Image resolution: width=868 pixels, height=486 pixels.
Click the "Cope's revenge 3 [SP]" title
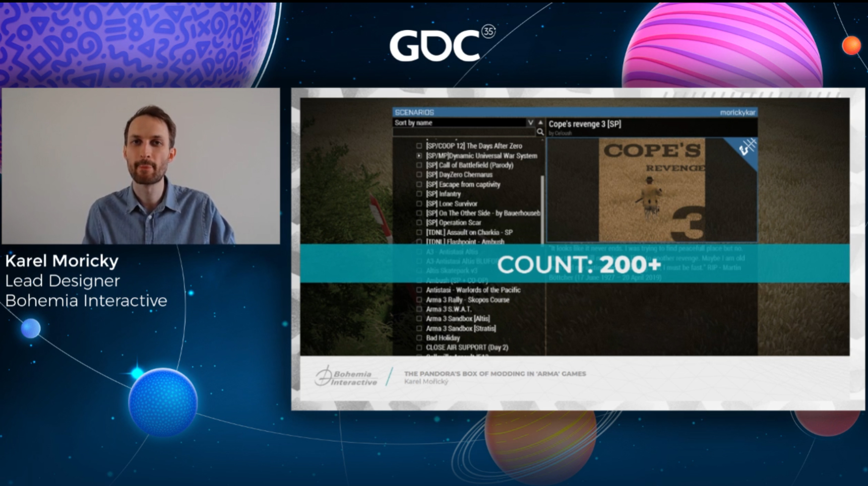[585, 124]
